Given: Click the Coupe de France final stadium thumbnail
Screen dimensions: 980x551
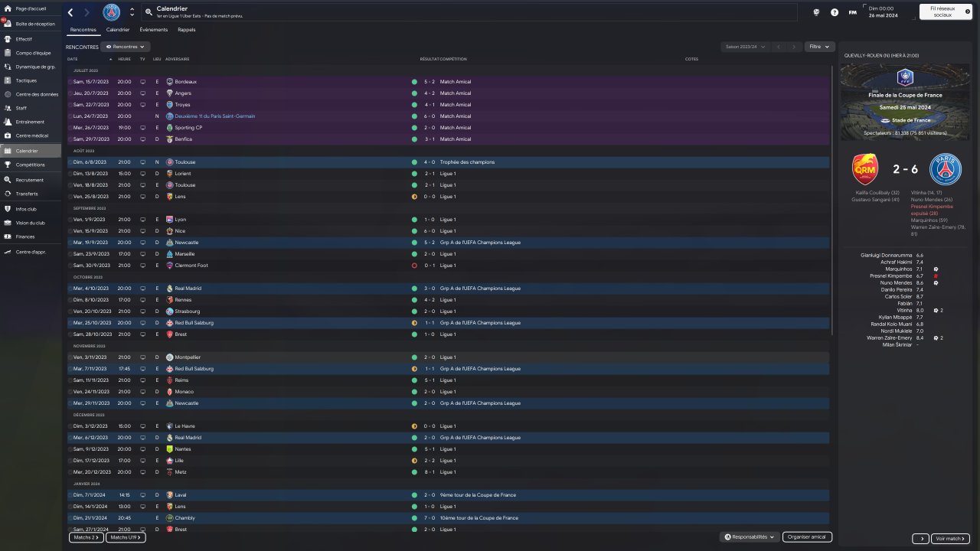Looking at the screenshot, I should pos(905,102).
